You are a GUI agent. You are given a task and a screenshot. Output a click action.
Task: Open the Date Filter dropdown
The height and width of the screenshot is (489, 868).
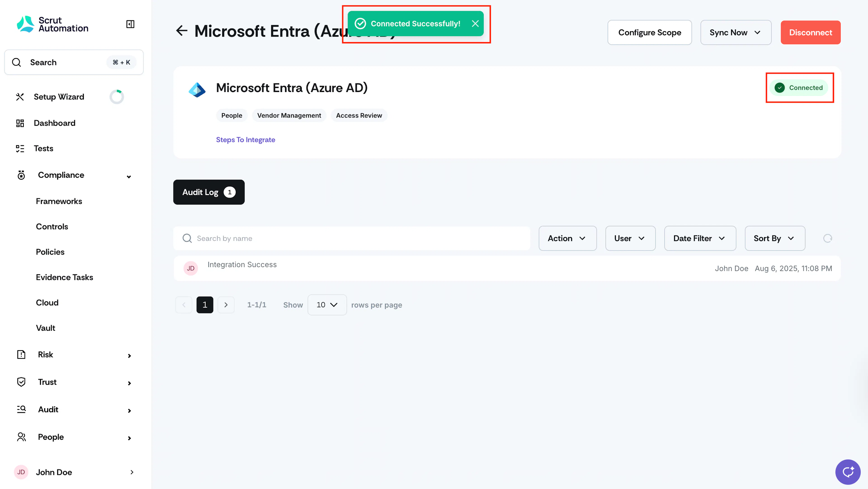[x=700, y=239]
